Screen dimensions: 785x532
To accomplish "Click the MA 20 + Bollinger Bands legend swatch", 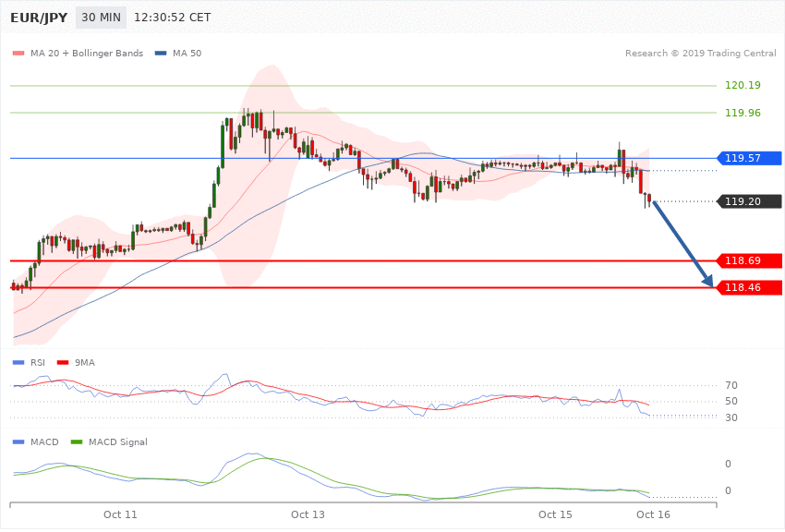I will (x=18, y=53).
